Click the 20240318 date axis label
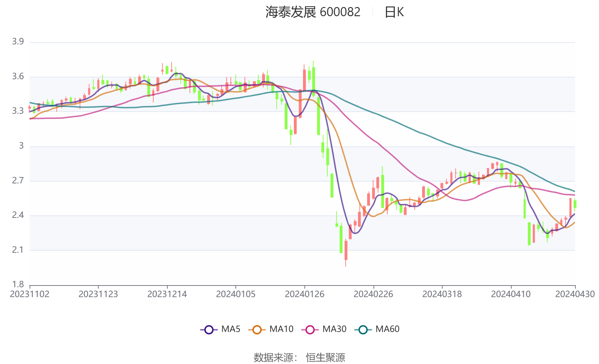599x364 pixels. pyautogui.click(x=442, y=294)
